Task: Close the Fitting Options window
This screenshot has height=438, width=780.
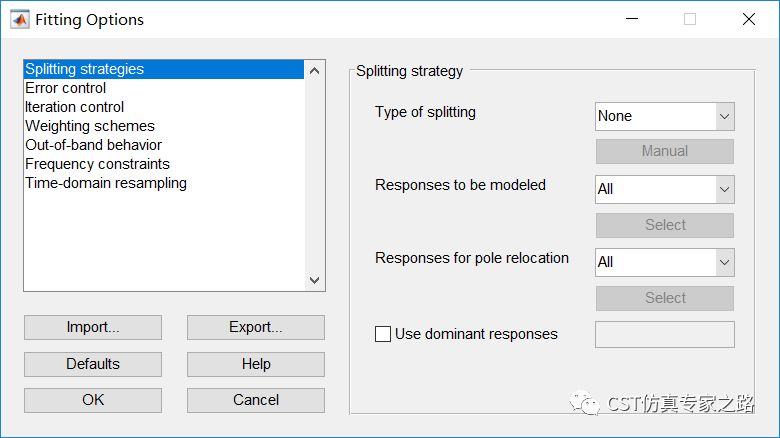Action: [x=749, y=19]
